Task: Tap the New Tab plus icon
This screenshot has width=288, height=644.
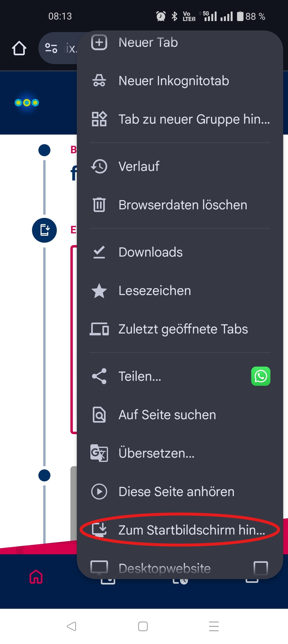Action: coord(99,42)
